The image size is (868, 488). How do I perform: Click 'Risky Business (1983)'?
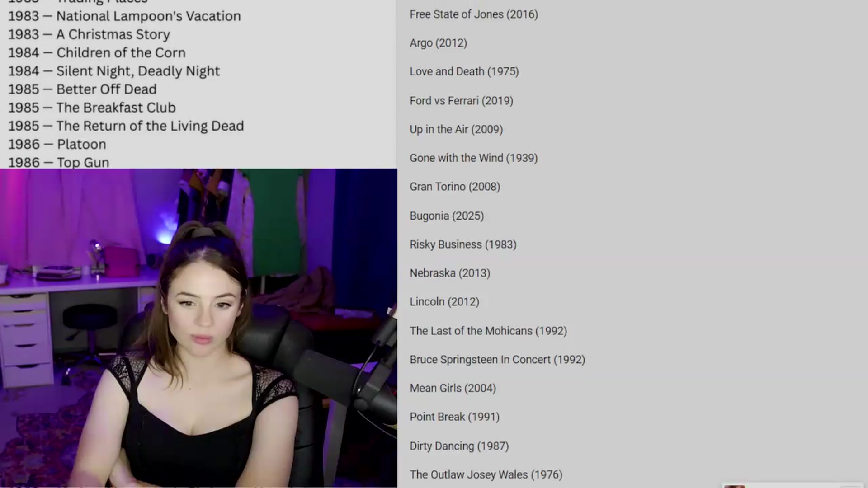[x=463, y=244]
